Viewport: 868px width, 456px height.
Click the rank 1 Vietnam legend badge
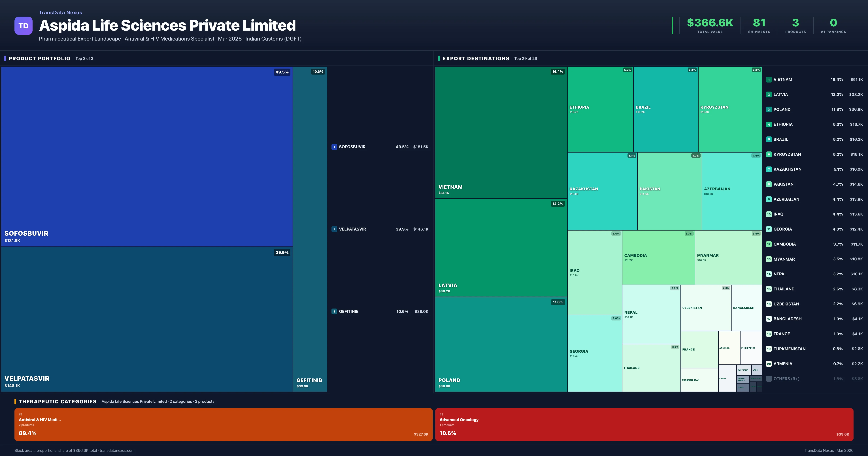769,80
